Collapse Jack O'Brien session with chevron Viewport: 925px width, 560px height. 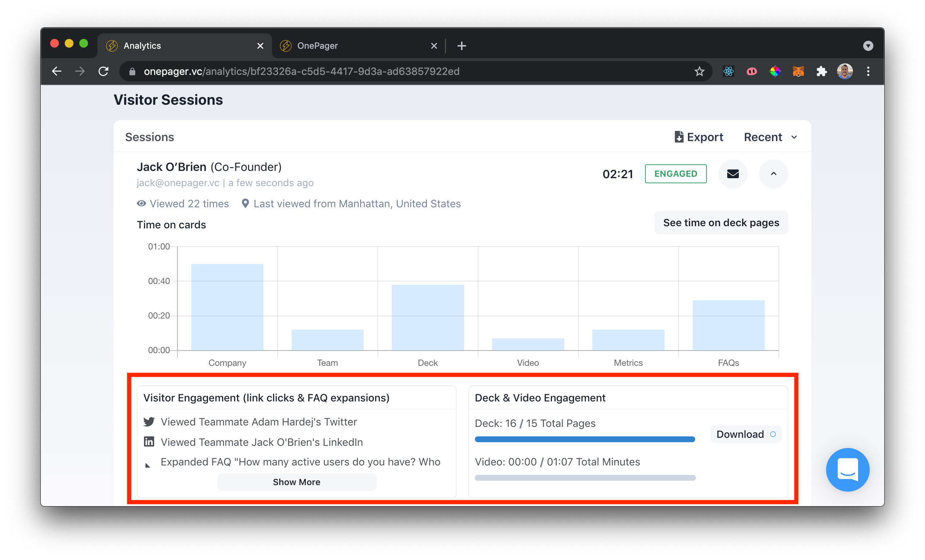click(773, 174)
